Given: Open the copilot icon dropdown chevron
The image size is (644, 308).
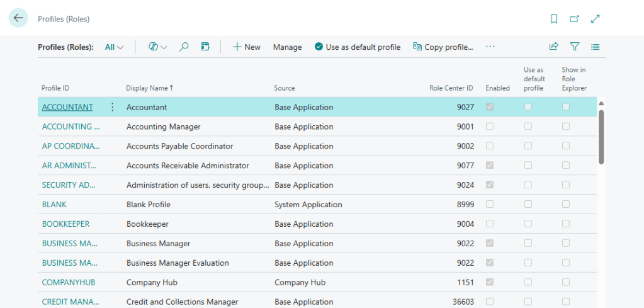Looking at the screenshot, I should pos(164,47).
